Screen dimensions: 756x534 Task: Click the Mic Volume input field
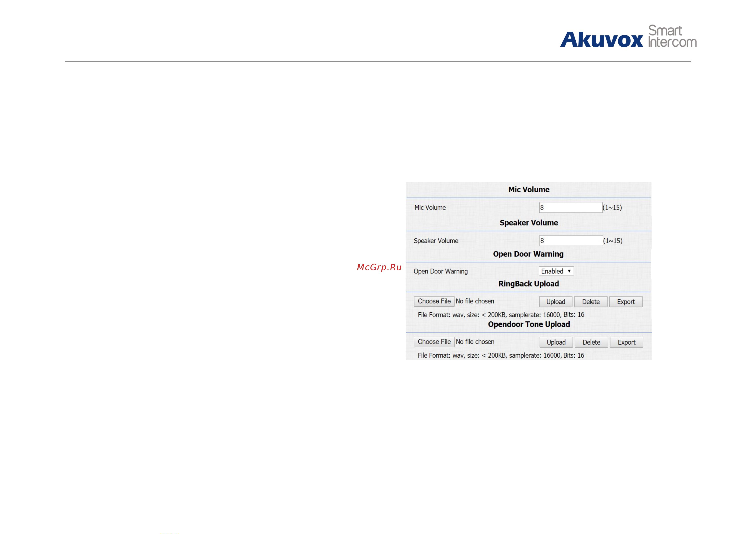(x=571, y=207)
